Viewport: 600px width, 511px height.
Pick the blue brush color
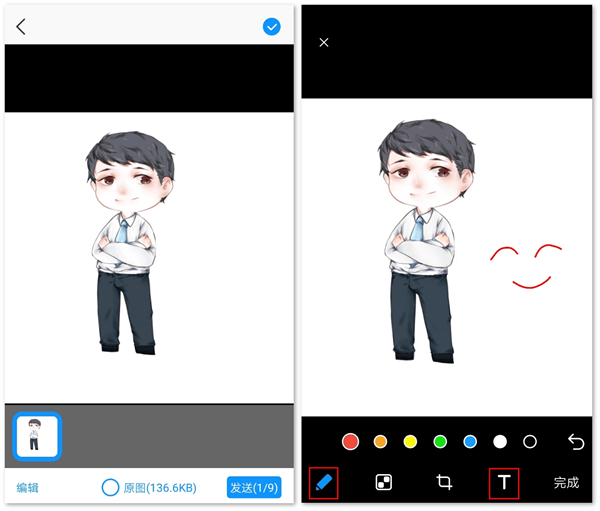tap(470, 441)
